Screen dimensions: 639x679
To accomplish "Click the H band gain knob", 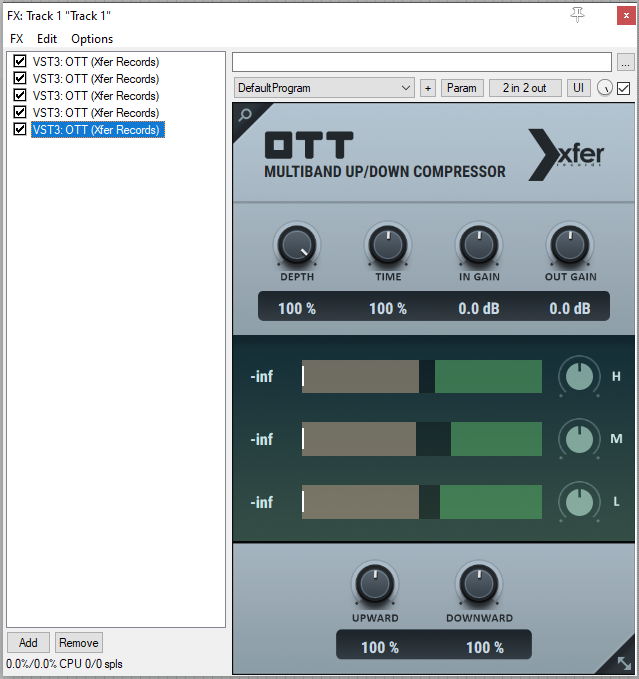I will click(x=577, y=377).
